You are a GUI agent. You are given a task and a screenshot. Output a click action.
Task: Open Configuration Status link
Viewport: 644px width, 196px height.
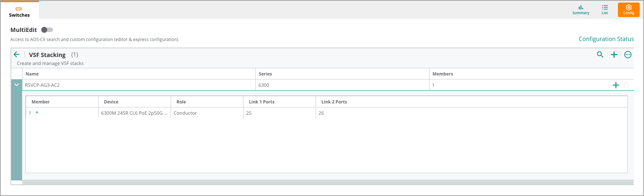pos(606,39)
